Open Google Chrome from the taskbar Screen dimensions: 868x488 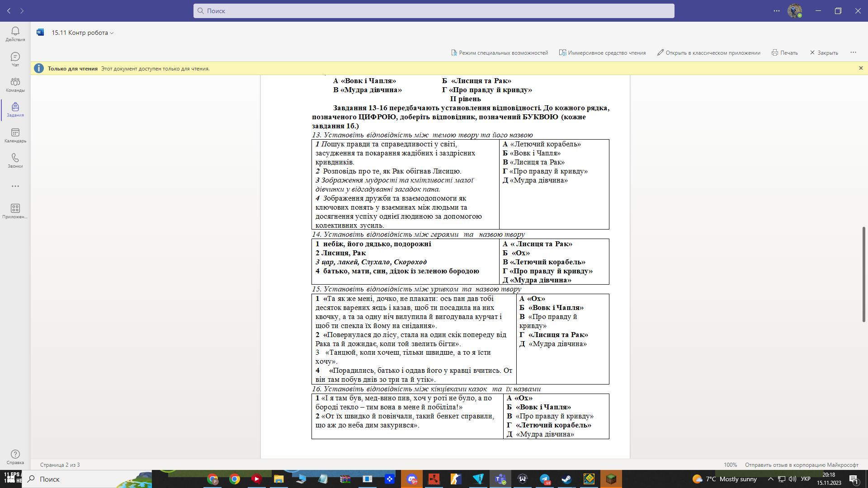tap(235, 479)
